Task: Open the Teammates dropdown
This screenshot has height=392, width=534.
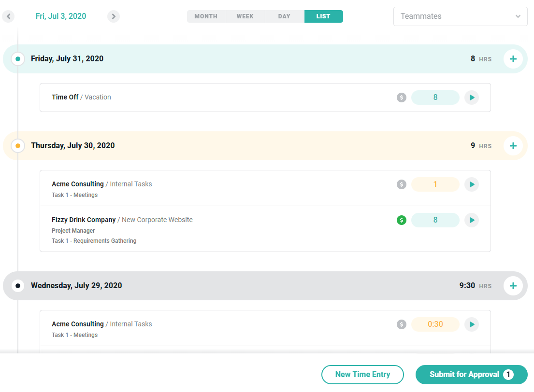Action: point(460,16)
